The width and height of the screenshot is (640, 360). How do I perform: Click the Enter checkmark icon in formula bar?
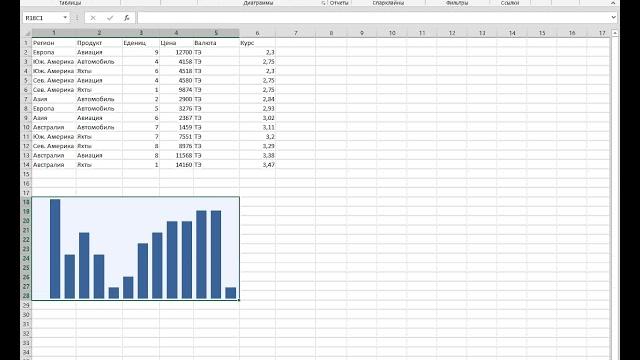click(x=110, y=18)
